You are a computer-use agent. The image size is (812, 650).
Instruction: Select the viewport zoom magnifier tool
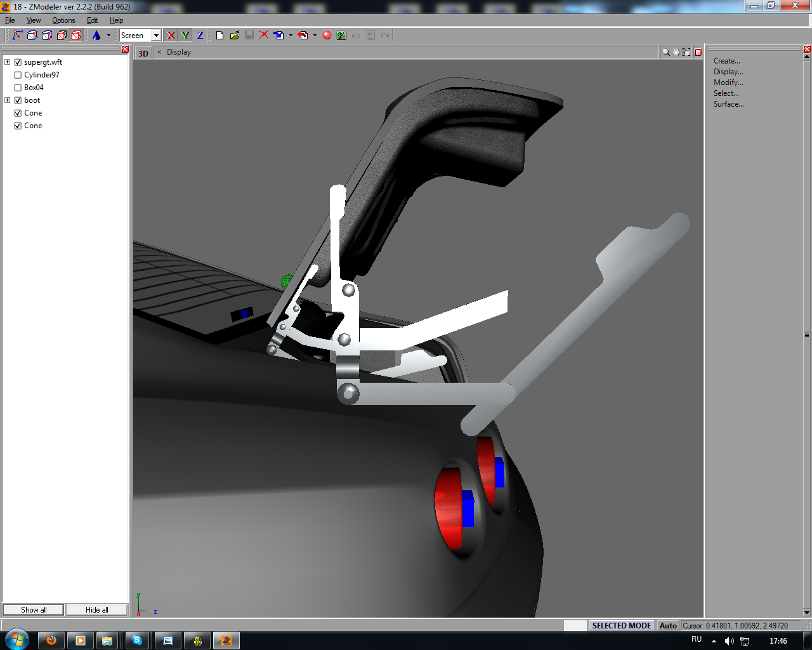(666, 53)
